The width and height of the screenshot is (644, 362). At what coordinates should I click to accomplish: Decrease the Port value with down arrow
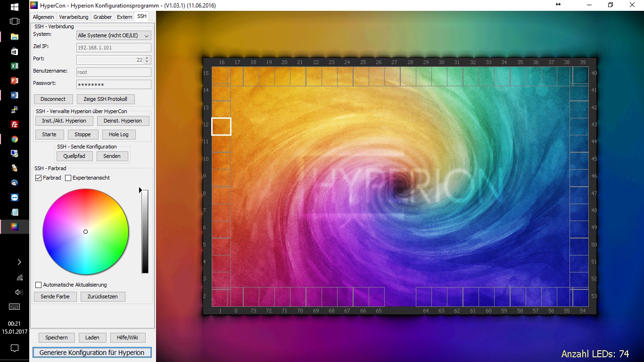[147, 62]
